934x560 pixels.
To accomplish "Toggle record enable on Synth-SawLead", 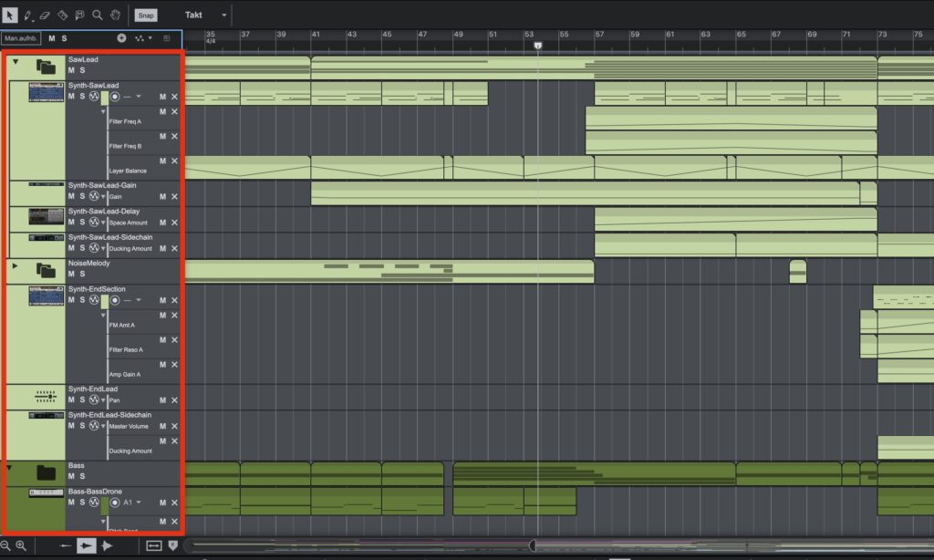I will tap(115, 97).
